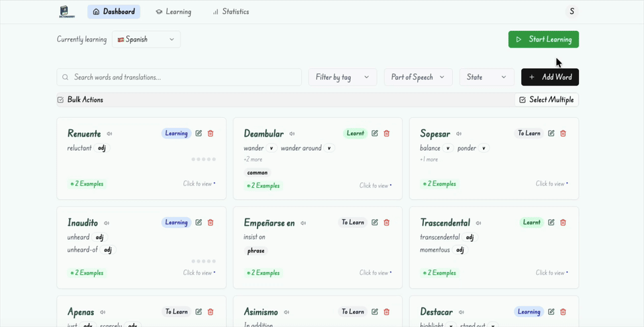Toggle the Bulk Actions checkbox
644x327 pixels.
tap(61, 100)
